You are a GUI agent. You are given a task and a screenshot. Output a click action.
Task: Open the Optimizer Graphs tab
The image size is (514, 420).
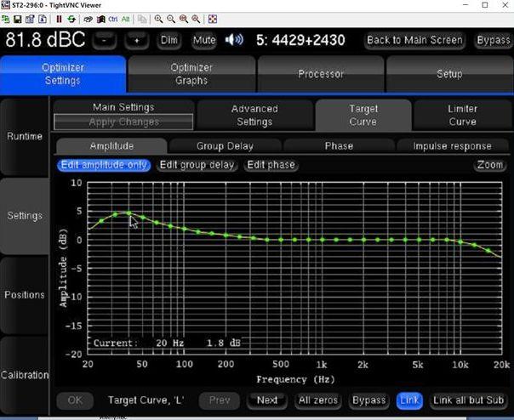click(191, 74)
